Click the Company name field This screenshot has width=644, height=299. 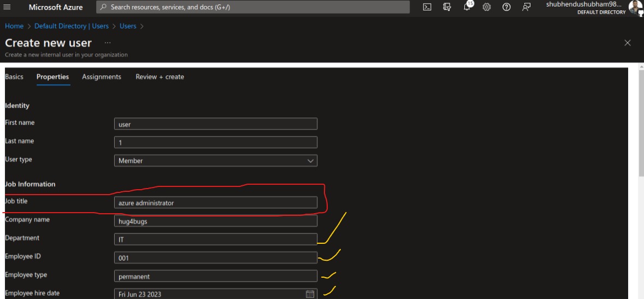point(216,221)
